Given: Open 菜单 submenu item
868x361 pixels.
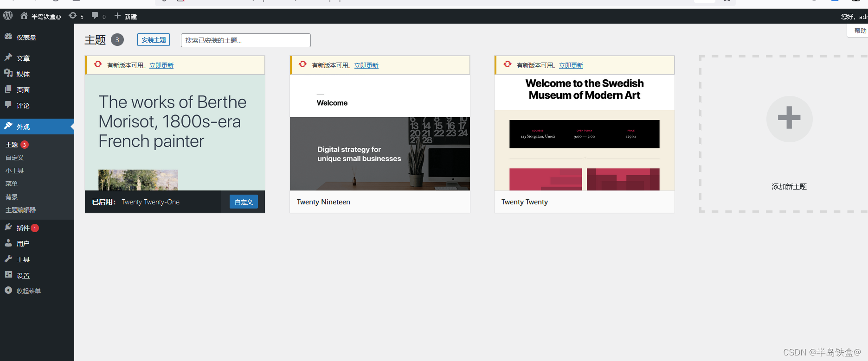Looking at the screenshot, I should point(12,184).
